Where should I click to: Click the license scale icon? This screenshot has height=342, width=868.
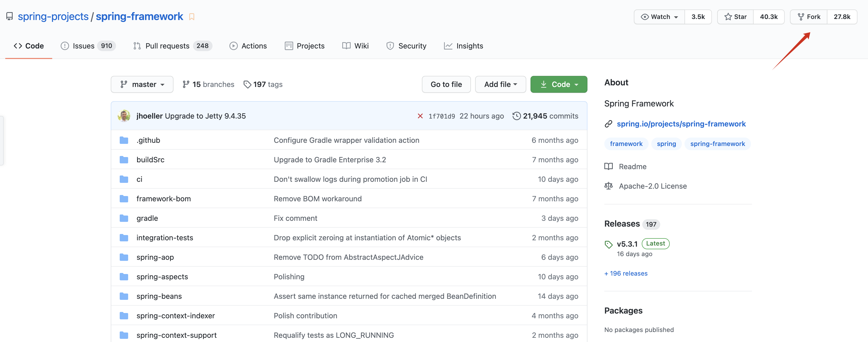click(609, 186)
